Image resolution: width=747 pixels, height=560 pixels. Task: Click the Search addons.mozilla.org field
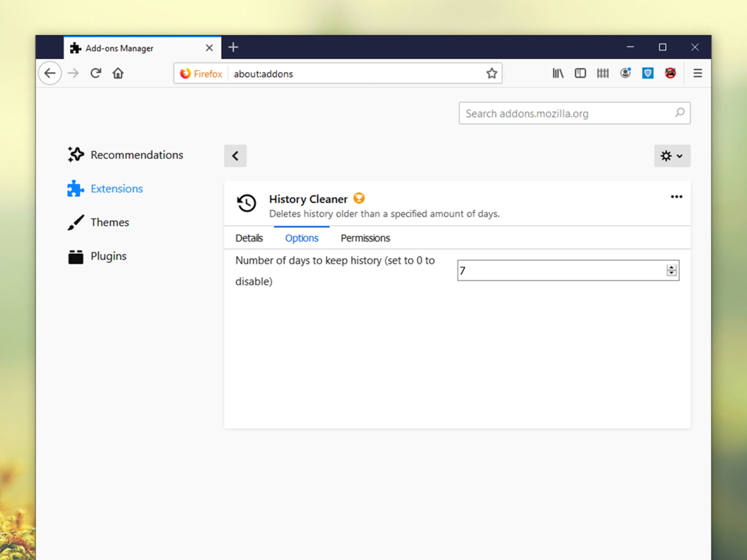pos(568,113)
